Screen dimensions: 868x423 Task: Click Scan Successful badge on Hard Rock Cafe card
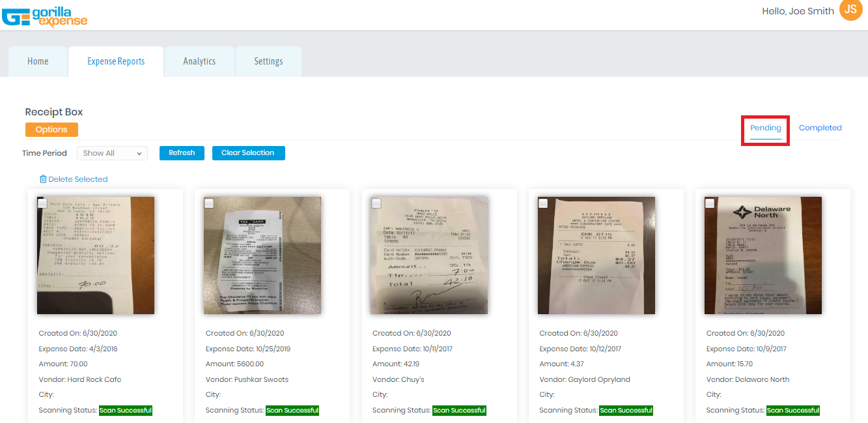point(125,411)
